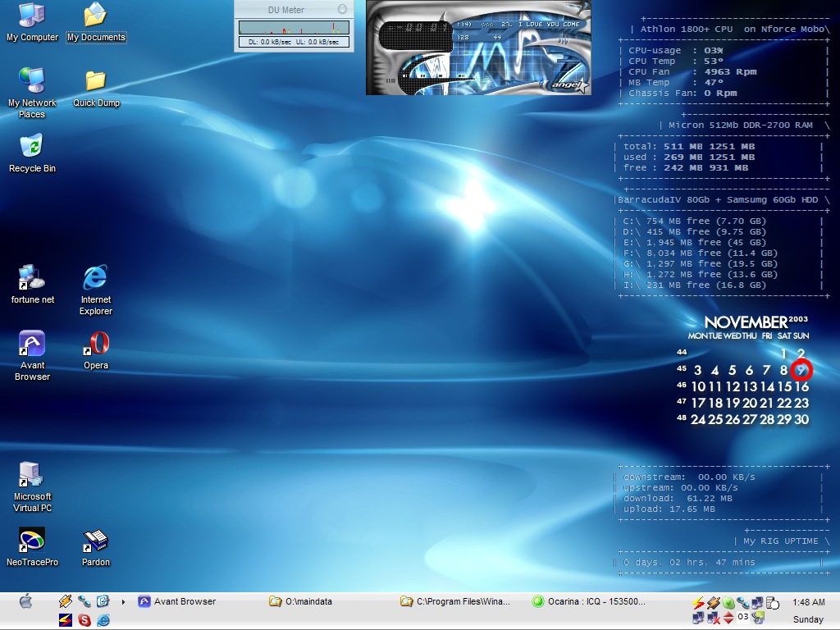This screenshot has width=840, height=630.
Task: Click the taskbar clock showing 1:48 AM
Action: 808,602
